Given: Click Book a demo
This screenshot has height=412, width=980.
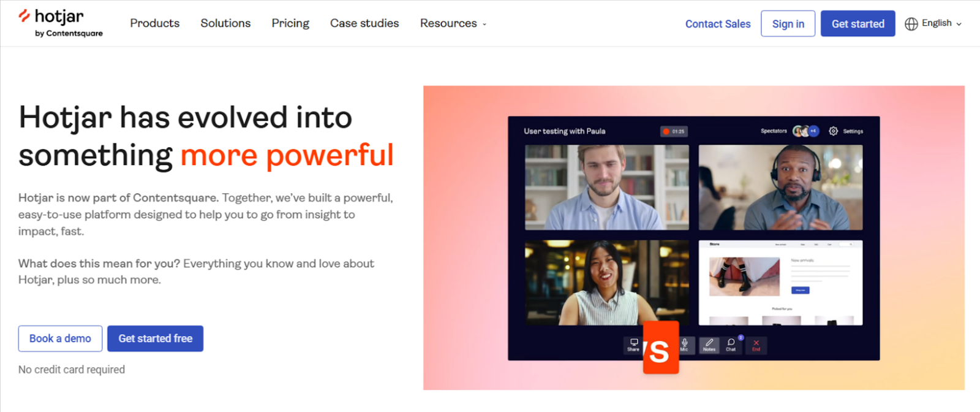Looking at the screenshot, I should click(x=60, y=338).
